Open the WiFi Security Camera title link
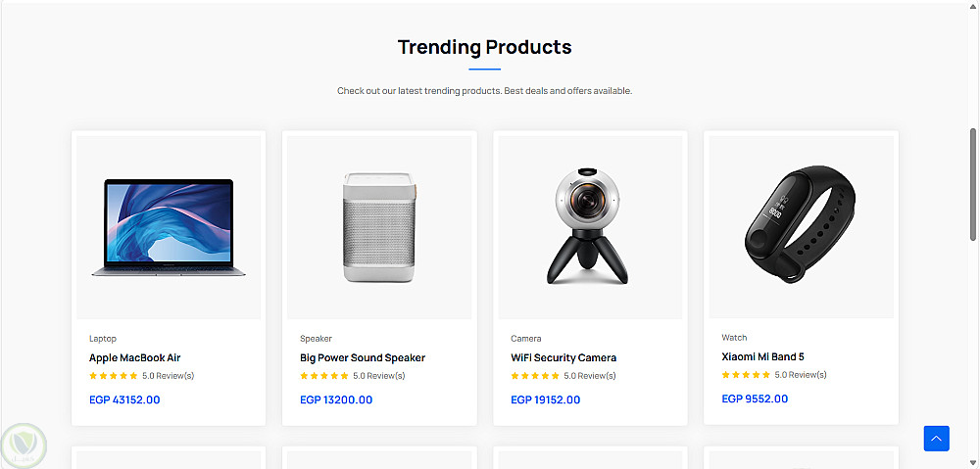The width and height of the screenshot is (980, 469). (563, 358)
